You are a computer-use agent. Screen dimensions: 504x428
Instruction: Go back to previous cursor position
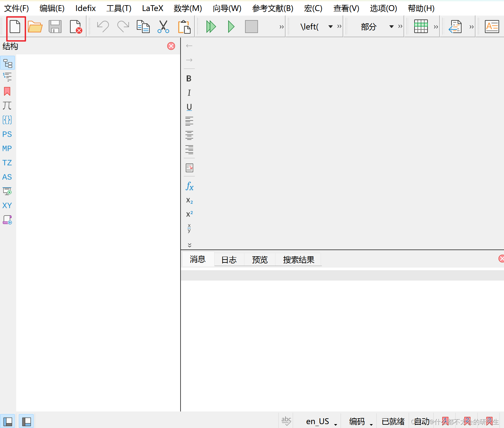pos(189,46)
